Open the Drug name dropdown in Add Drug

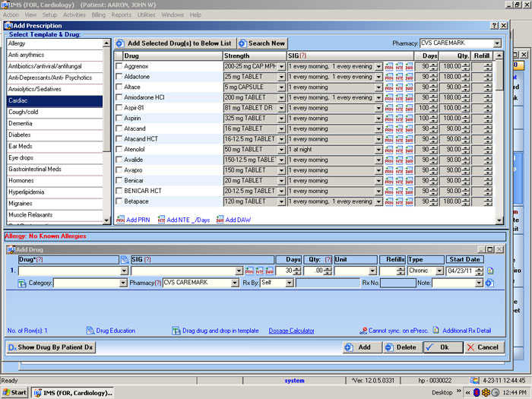[x=125, y=271]
